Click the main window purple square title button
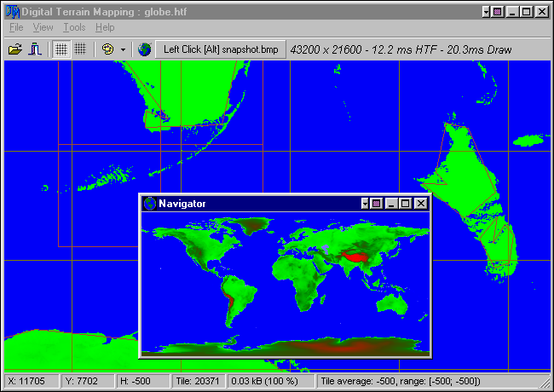 coord(496,12)
